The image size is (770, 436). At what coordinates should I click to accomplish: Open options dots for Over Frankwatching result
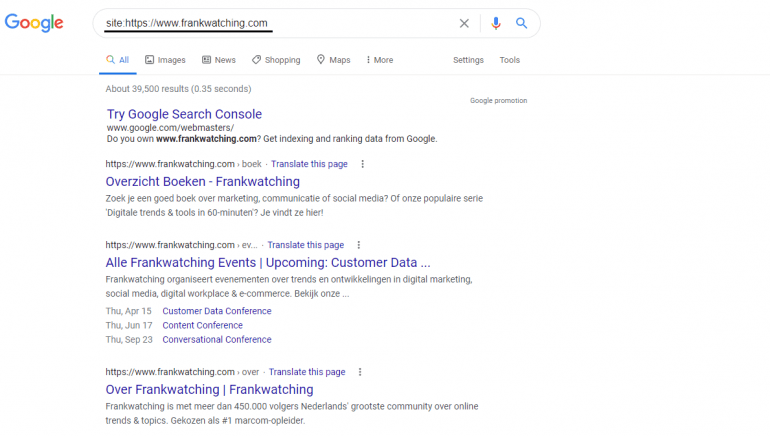pos(360,372)
